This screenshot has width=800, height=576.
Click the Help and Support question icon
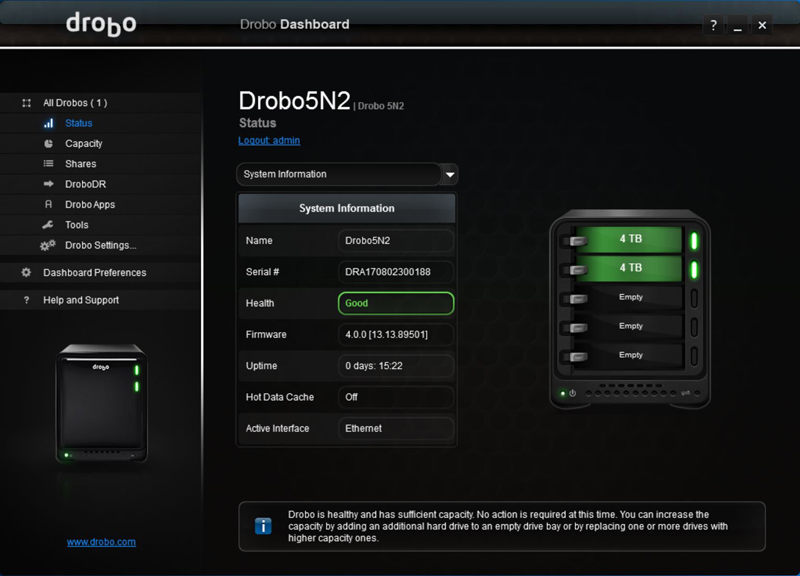click(27, 300)
